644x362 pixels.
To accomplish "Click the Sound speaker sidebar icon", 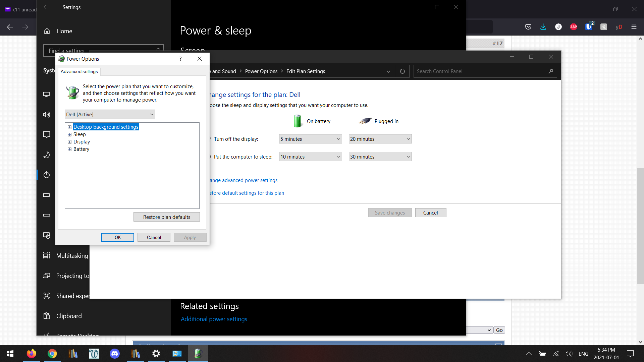I will [47, 115].
